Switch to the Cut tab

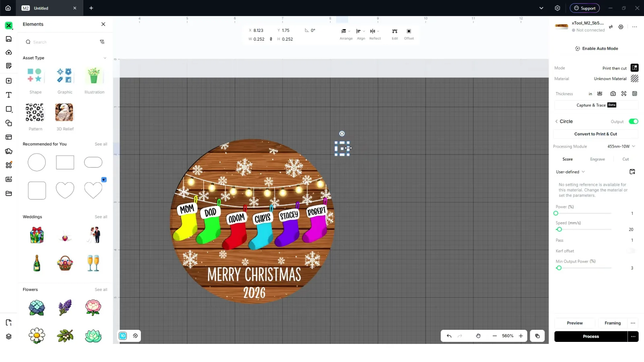coord(625,159)
